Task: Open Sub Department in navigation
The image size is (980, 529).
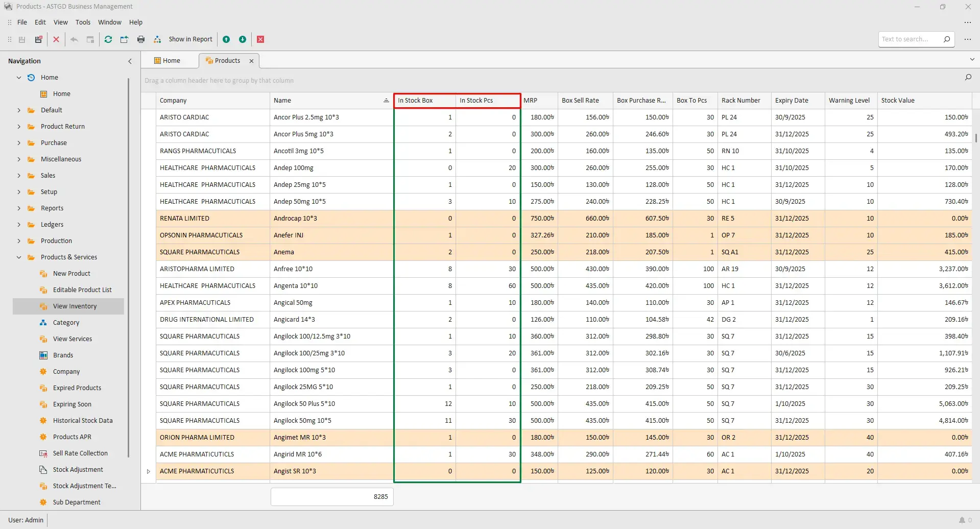Action: tap(77, 502)
